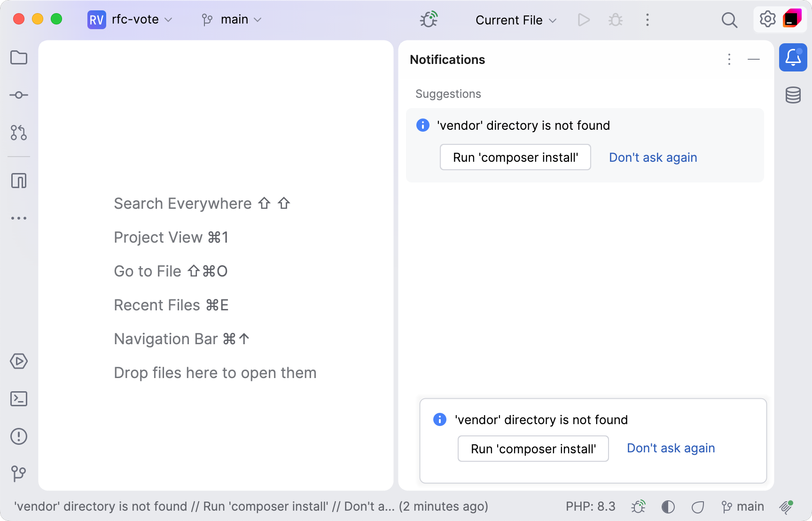
Task: Click the 'vendor' directory title in Suggestions card
Action: (523, 126)
